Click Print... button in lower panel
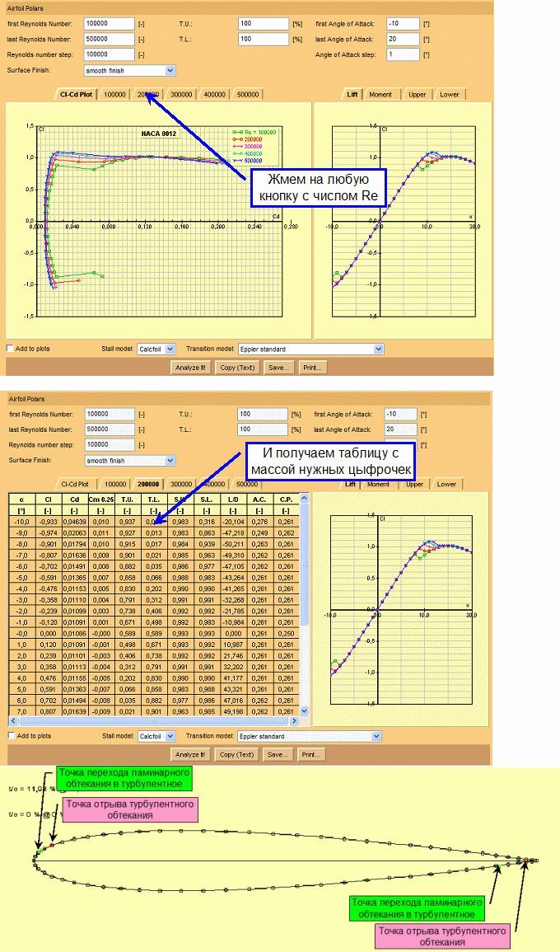Image resolution: width=560 pixels, height=952 pixels. pyautogui.click(x=312, y=754)
